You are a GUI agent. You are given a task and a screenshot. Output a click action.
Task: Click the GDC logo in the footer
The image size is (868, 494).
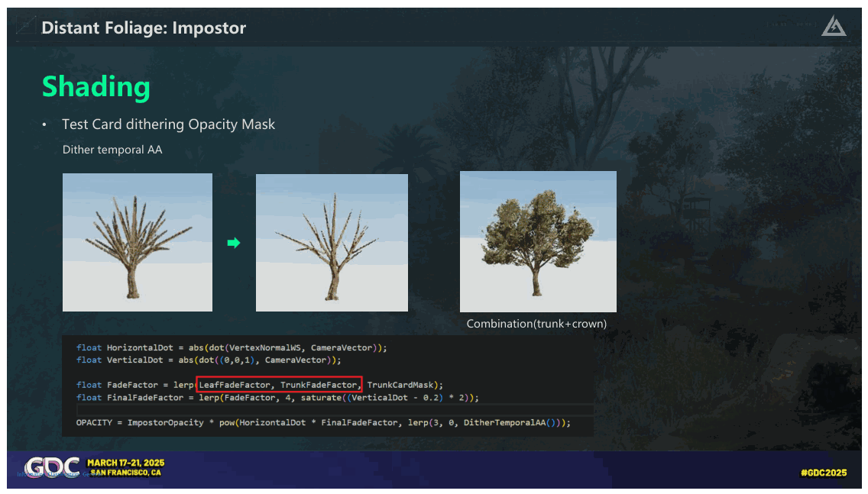pyautogui.click(x=52, y=467)
